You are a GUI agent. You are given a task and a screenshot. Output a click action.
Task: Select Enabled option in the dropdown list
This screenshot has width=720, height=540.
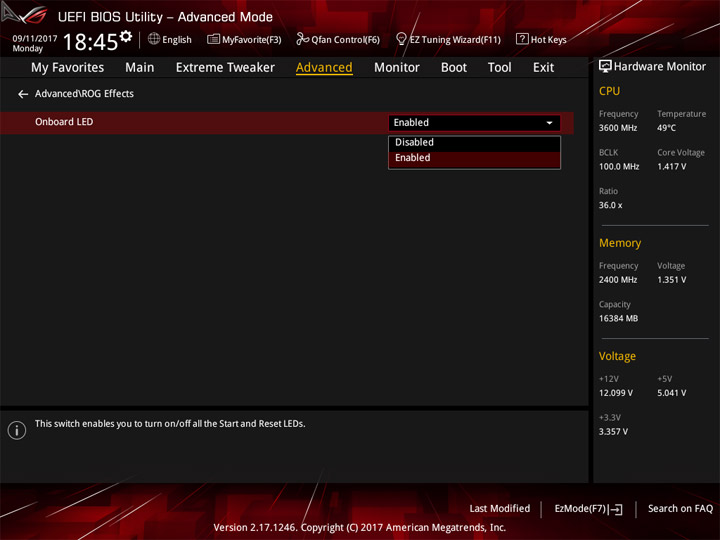click(474, 158)
